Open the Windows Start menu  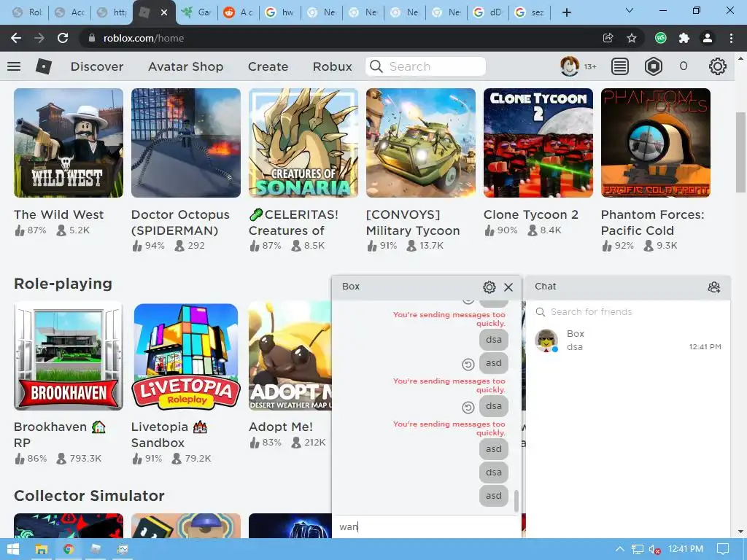[x=13, y=549]
